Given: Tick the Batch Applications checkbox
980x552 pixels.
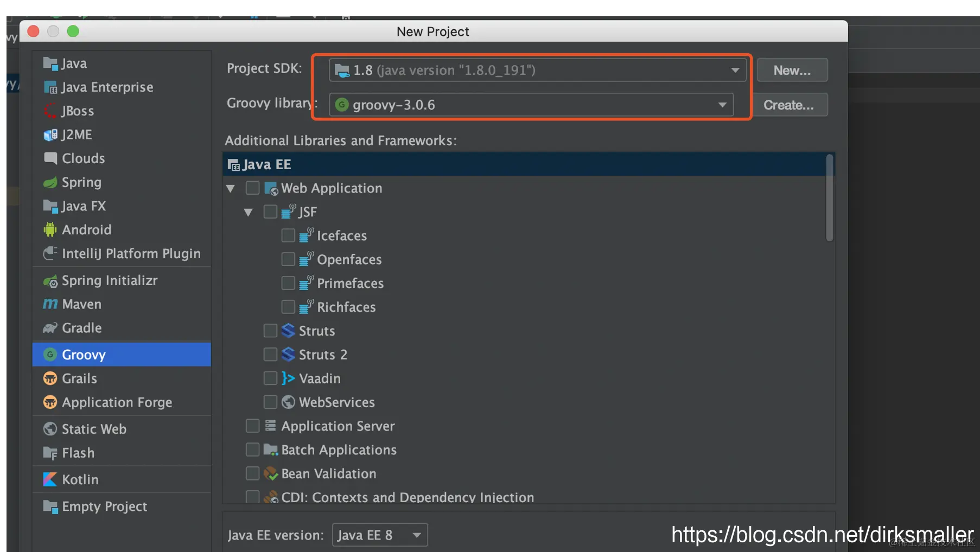Looking at the screenshot, I should pos(252,450).
